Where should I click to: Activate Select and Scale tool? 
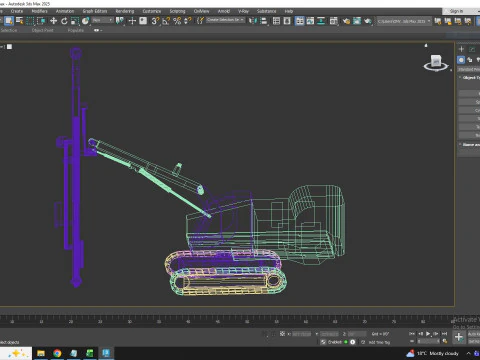coord(75,21)
